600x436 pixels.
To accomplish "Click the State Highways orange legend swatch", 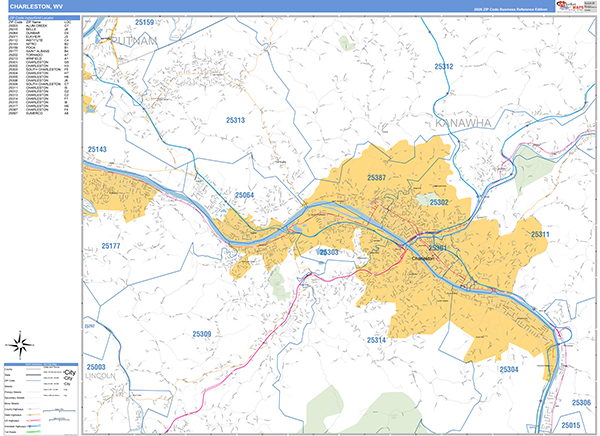I will pos(33,415).
